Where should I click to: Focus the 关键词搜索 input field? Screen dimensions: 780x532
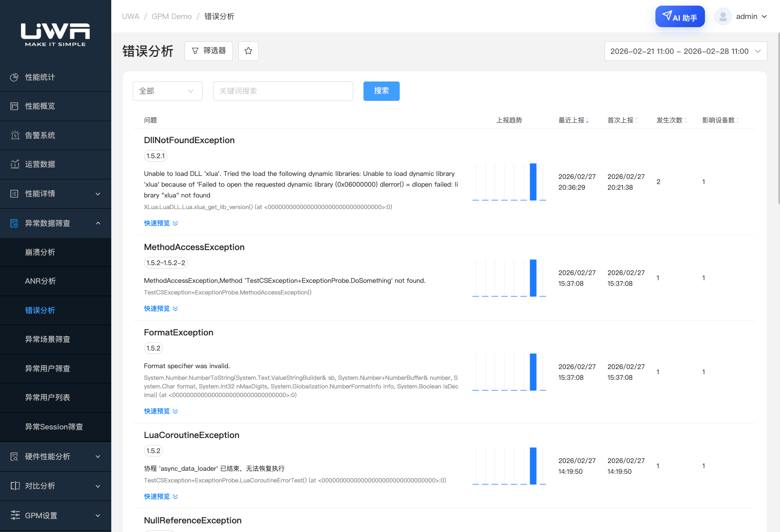pyautogui.click(x=283, y=91)
